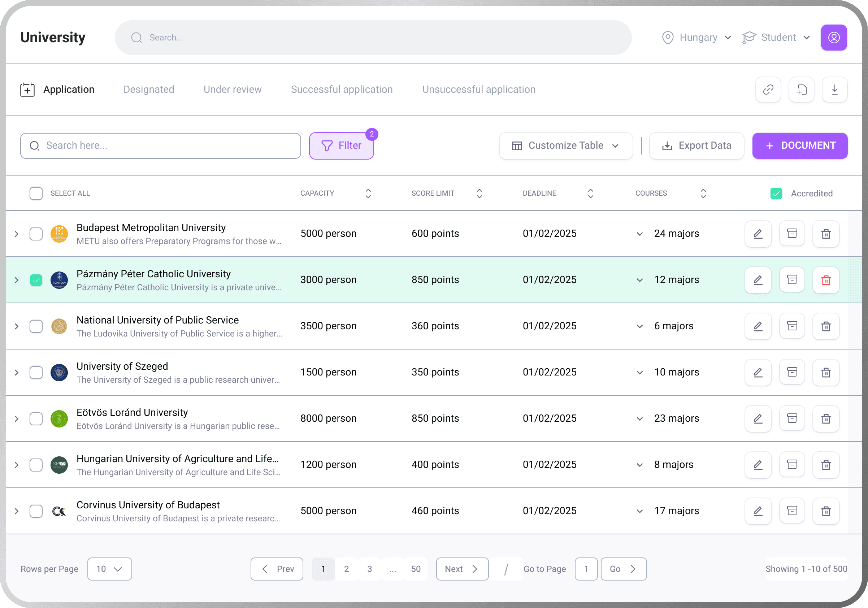Image resolution: width=868 pixels, height=608 pixels.
Task: Click the purple user profile icon
Action: click(x=833, y=38)
